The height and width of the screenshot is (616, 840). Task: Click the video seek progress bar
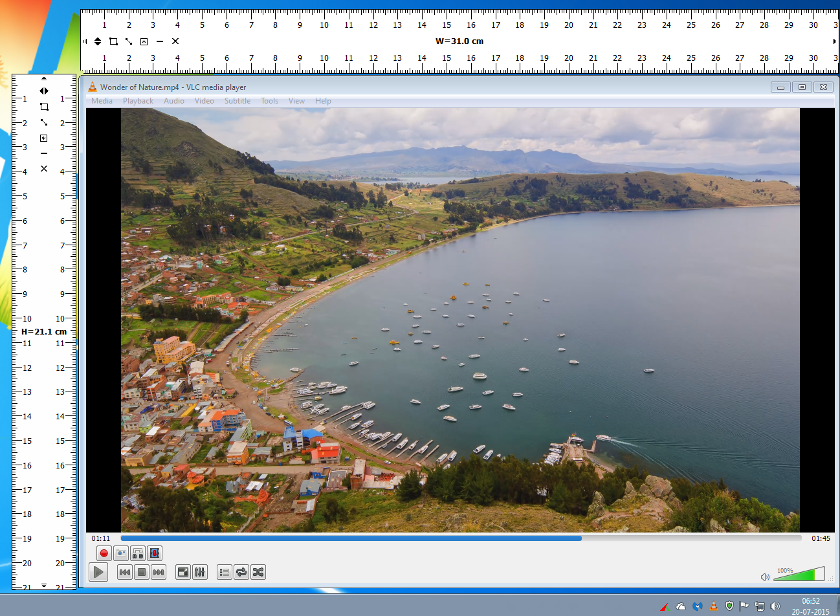461,538
